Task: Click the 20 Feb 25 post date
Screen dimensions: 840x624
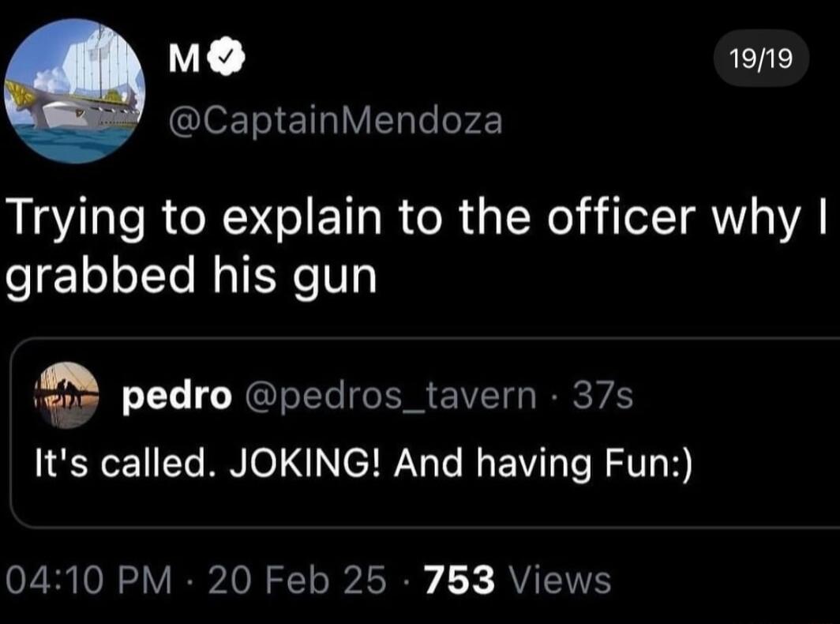Action: [x=298, y=581]
